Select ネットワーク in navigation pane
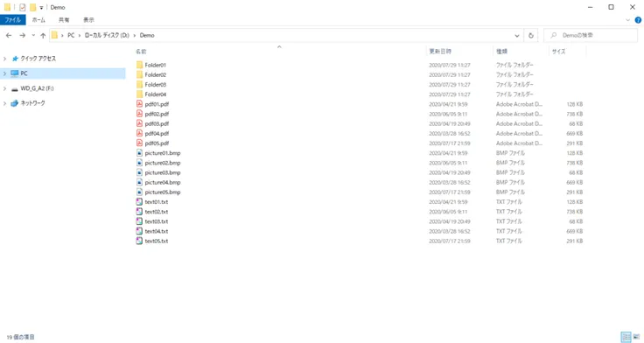Viewport: 644px width, 343px height. tap(33, 103)
